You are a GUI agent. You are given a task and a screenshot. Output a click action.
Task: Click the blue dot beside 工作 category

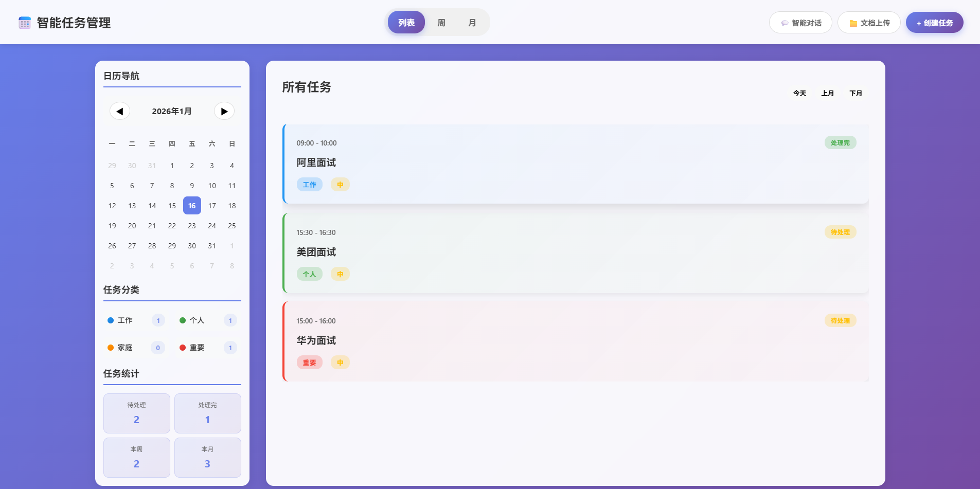(110, 320)
